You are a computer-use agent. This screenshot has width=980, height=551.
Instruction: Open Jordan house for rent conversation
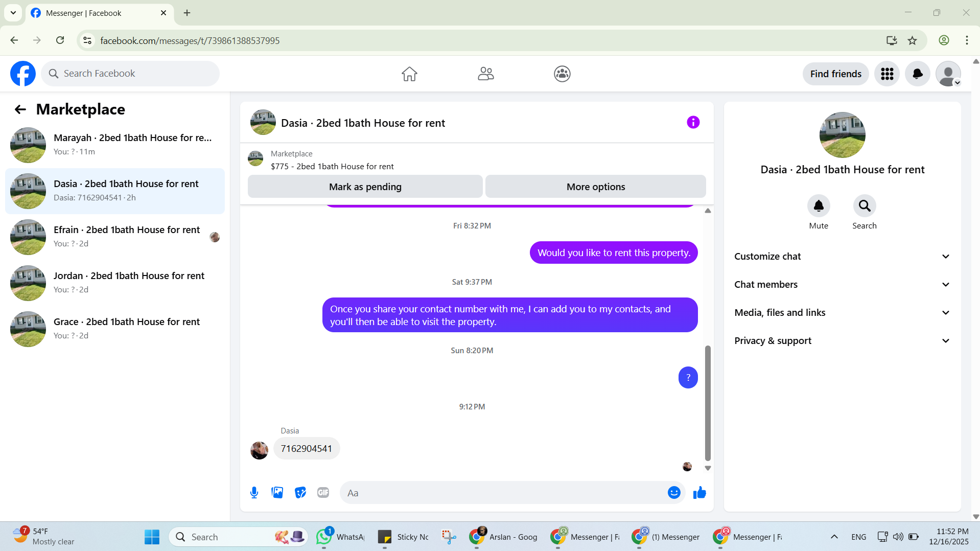coord(115,283)
